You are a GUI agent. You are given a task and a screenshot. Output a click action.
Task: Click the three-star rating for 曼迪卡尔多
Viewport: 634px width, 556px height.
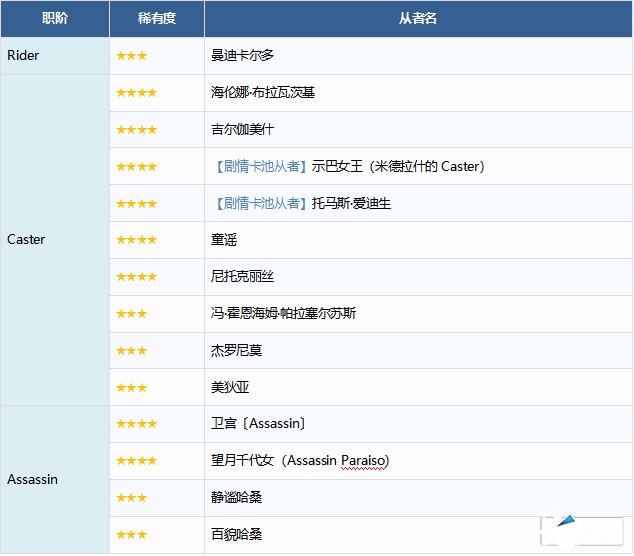pyautogui.click(x=131, y=56)
